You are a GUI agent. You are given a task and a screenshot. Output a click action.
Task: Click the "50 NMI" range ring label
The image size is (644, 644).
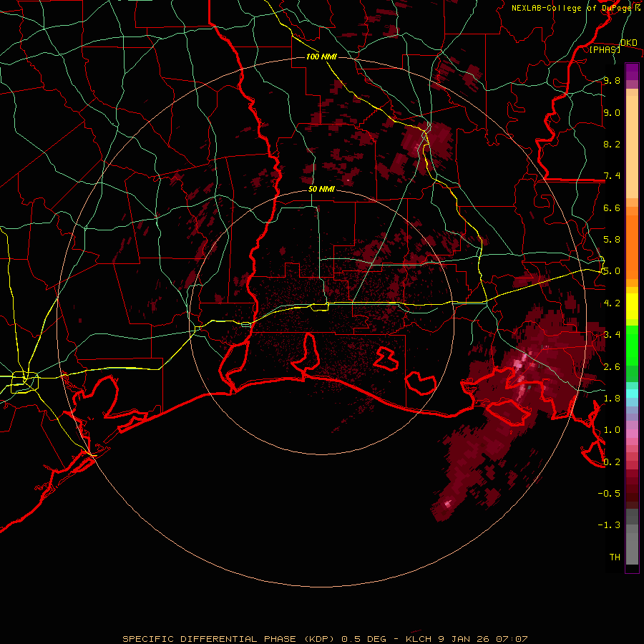tap(321, 190)
